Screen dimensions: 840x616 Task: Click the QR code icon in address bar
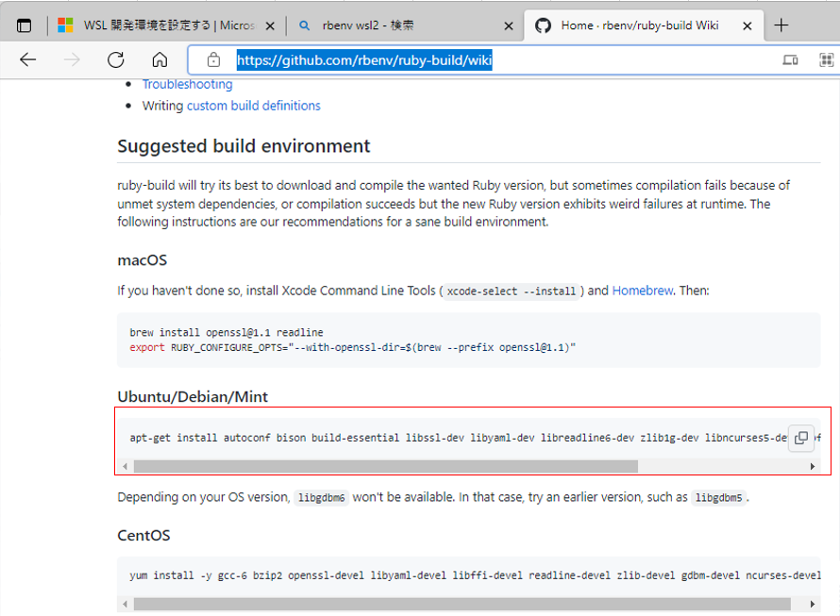827,59
